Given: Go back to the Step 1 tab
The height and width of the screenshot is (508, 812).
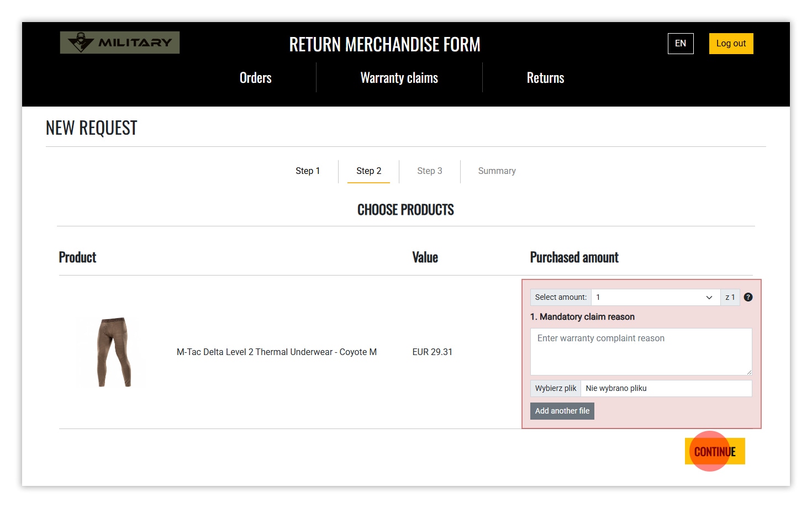Looking at the screenshot, I should click(308, 171).
